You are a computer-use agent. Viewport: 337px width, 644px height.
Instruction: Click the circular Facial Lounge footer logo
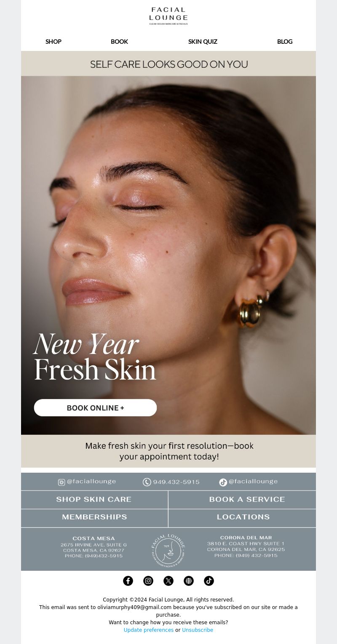coord(168,549)
